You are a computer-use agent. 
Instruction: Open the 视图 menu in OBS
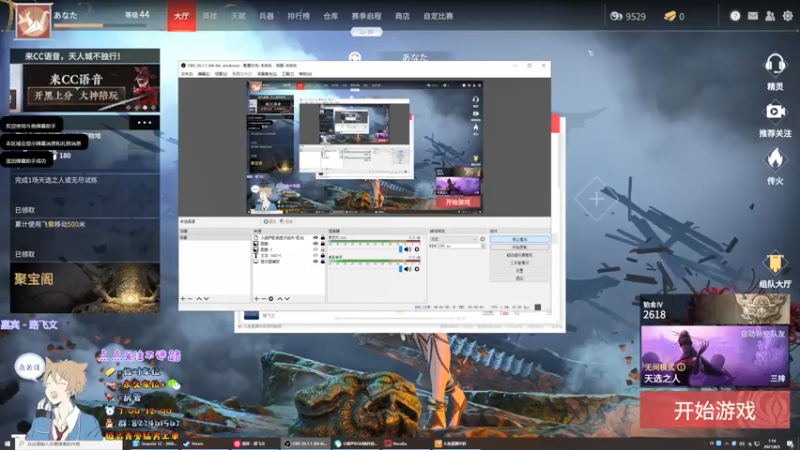pos(220,74)
